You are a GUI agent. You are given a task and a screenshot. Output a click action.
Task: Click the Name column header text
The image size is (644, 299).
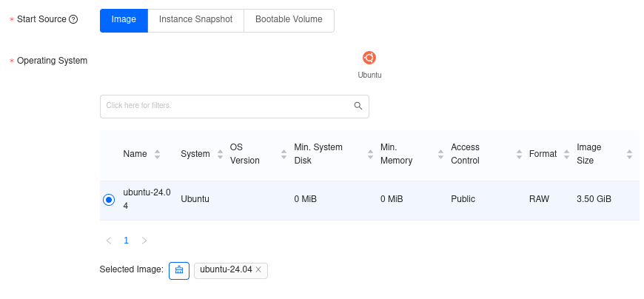(135, 154)
